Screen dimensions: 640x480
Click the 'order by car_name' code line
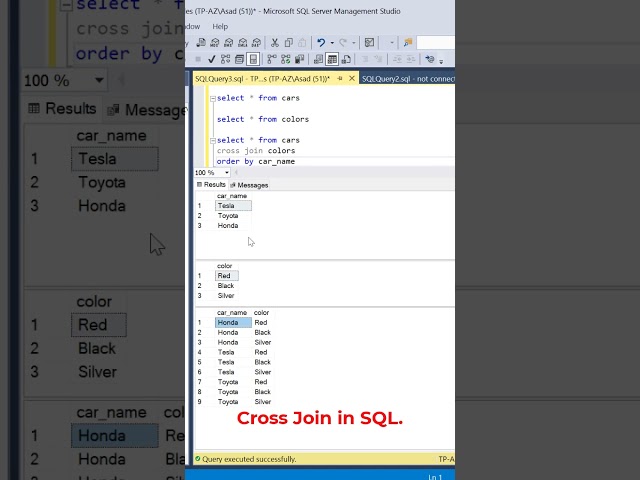pos(256,162)
